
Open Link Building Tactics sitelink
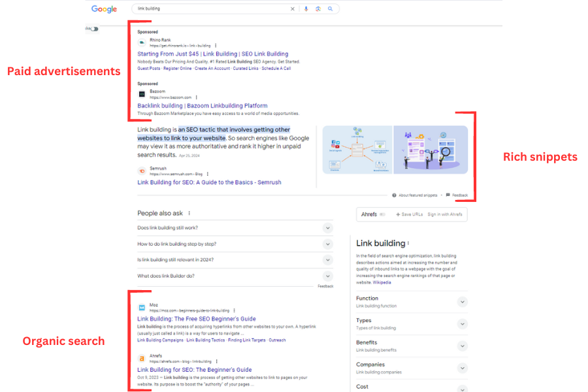pyautogui.click(x=206, y=340)
